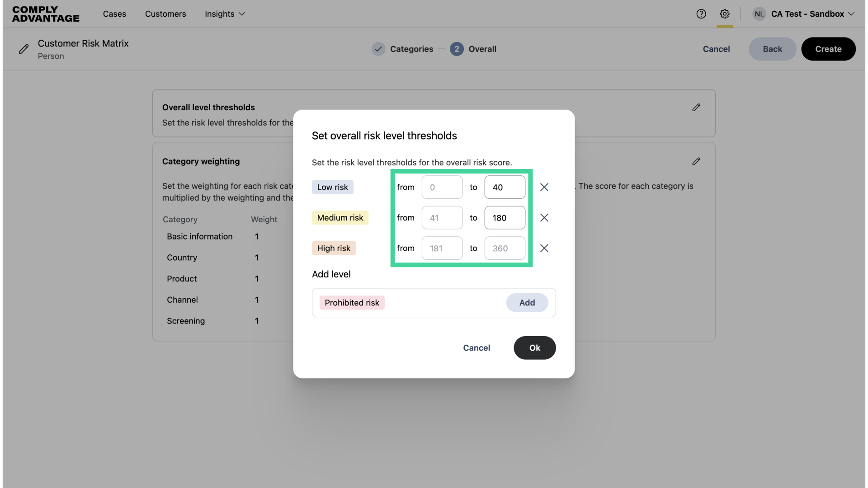The image size is (868, 488).
Task: Cancel the thresholds dialog
Action: [x=476, y=348]
